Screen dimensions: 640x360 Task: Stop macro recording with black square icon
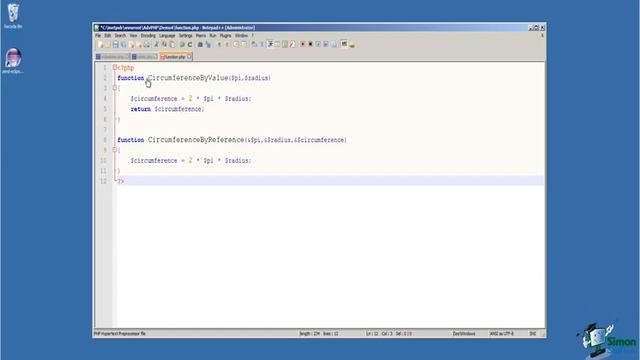311,44
